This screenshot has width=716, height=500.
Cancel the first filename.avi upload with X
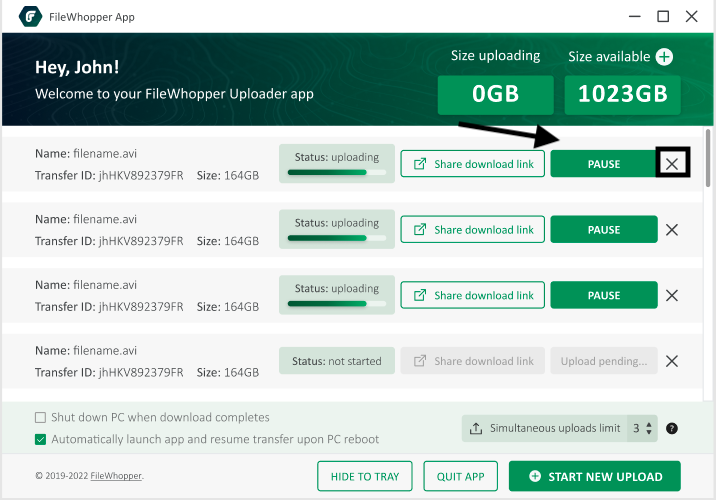pyautogui.click(x=672, y=164)
